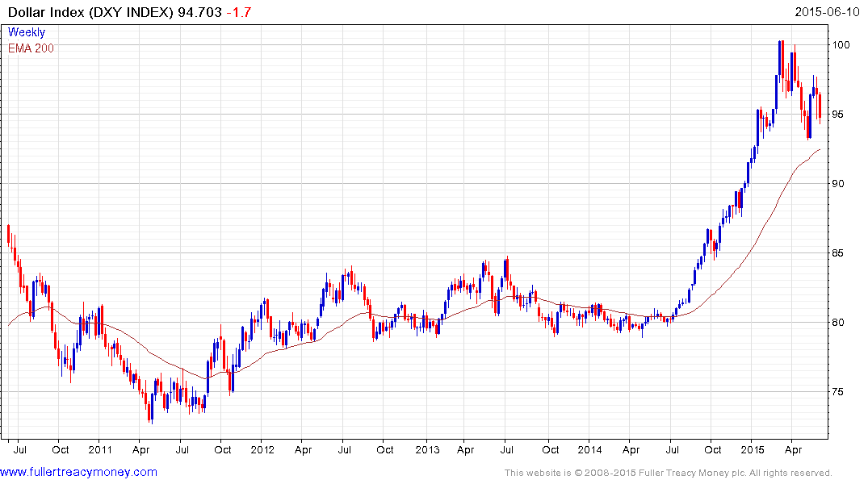Click the 90 price axis label

point(838,184)
